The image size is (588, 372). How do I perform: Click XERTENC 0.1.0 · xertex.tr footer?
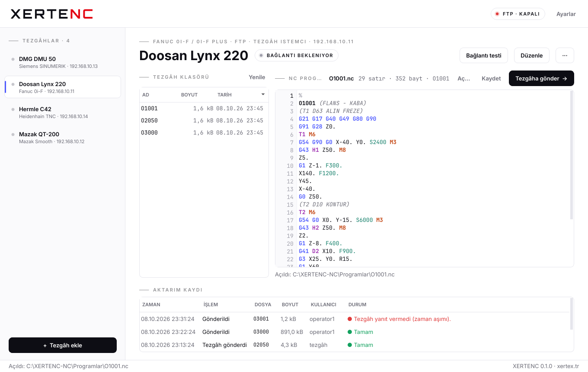546,366
